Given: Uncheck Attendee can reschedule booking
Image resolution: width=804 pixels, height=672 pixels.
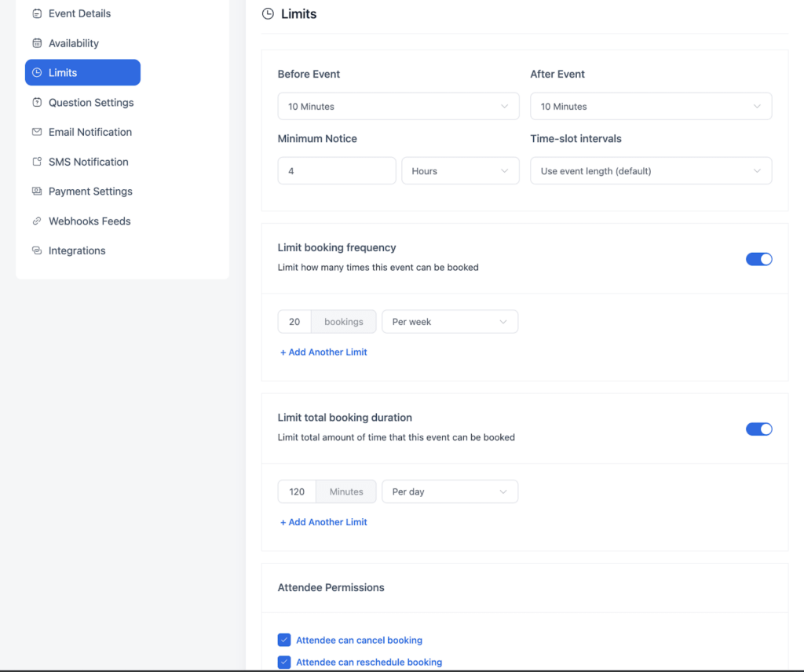Looking at the screenshot, I should [x=283, y=662].
